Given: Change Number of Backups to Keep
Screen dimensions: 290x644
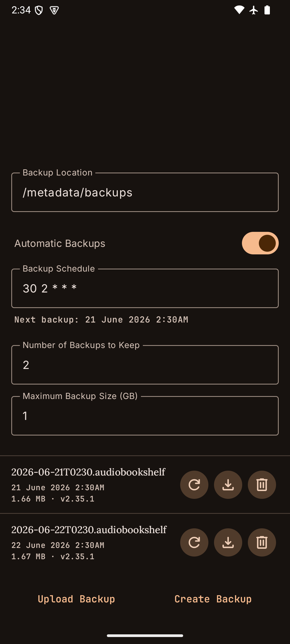Looking at the screenshot, I should point(145,365).
